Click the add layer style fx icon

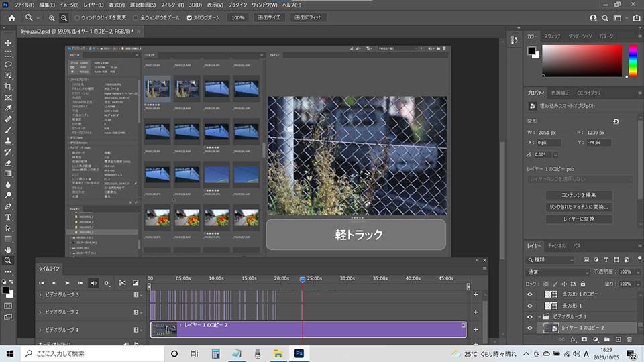(573, 339)
